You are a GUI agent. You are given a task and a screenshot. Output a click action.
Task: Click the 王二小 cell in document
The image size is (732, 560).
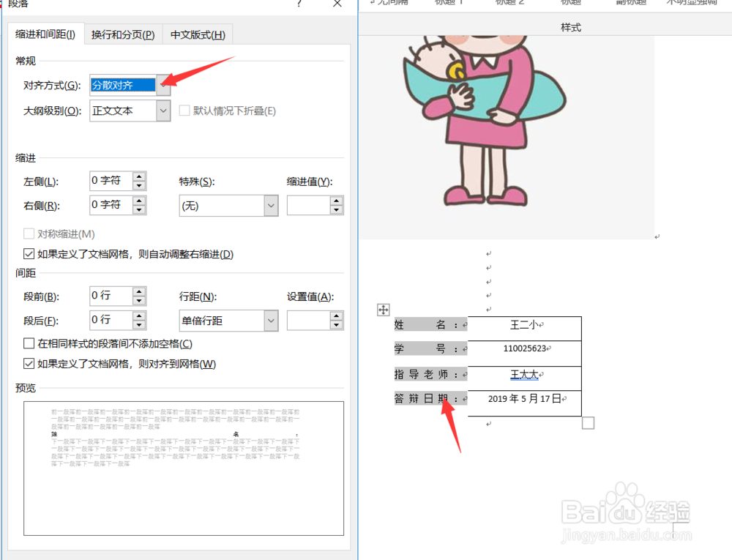[525, 329]
